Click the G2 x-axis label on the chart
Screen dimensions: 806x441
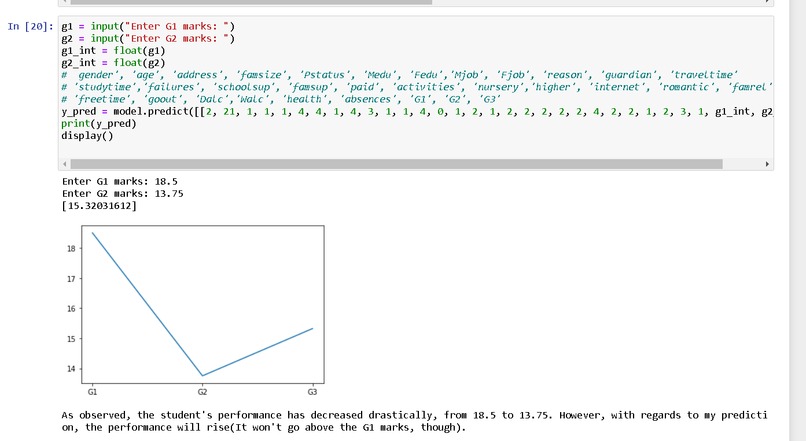pyautogui.click(x=203, y=392)
